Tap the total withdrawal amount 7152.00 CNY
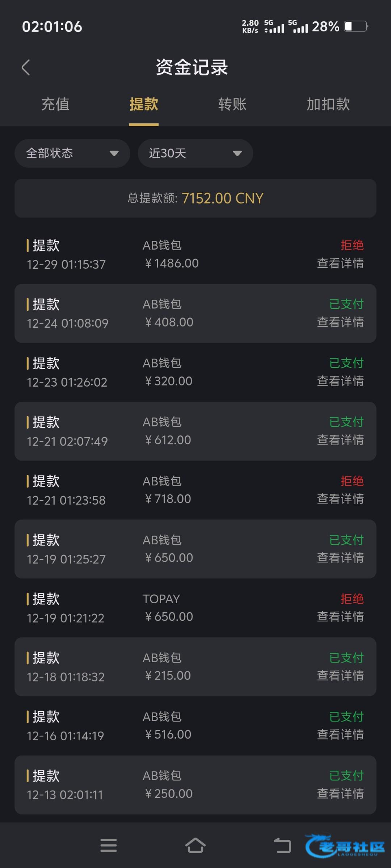The height and width of the screenshot is (868, 391). pyautogui.click(x=222, y=198)
